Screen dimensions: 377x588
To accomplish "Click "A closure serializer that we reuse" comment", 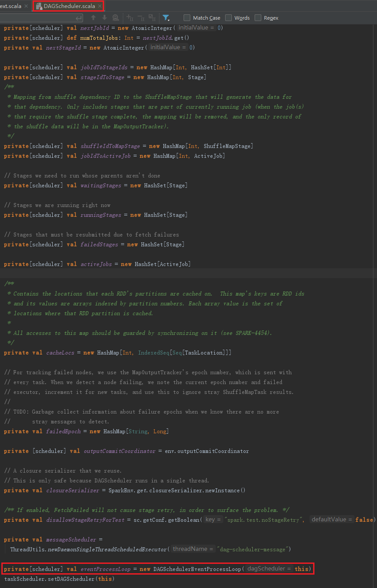I will (63, 470).
